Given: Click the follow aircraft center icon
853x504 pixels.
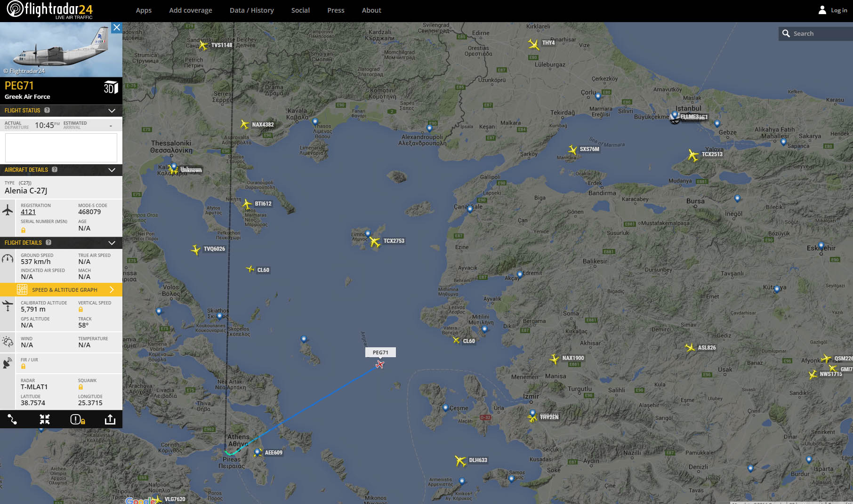Looking at the screenshot, I should tap(45, 419).
